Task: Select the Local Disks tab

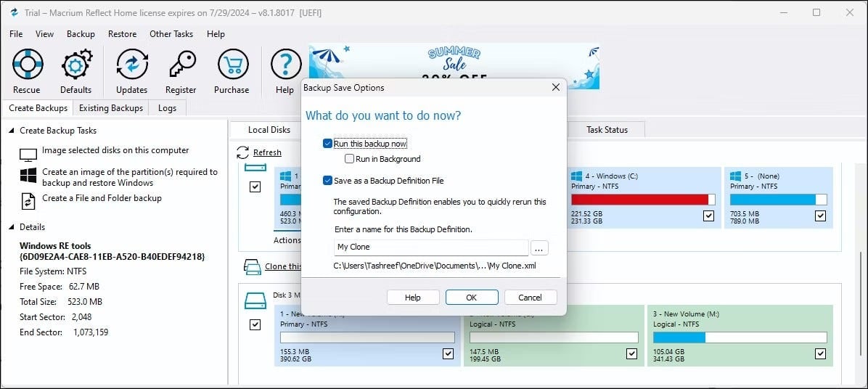Action: point(269,129)
